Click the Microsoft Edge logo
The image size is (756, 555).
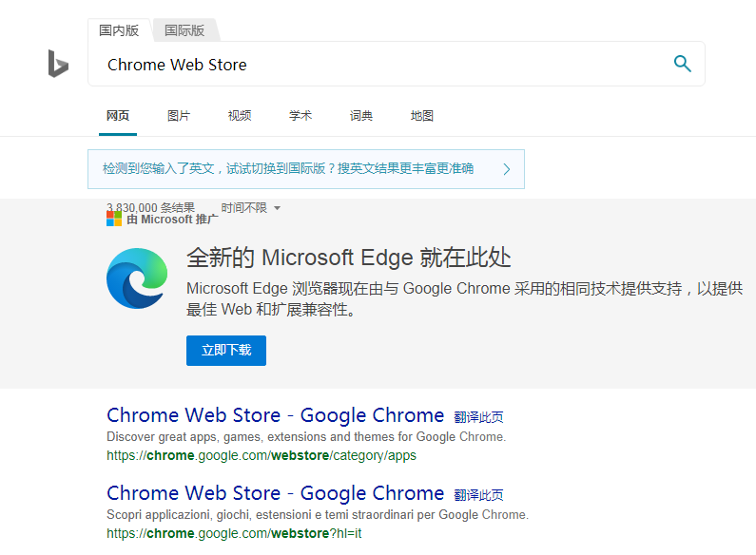137,277
